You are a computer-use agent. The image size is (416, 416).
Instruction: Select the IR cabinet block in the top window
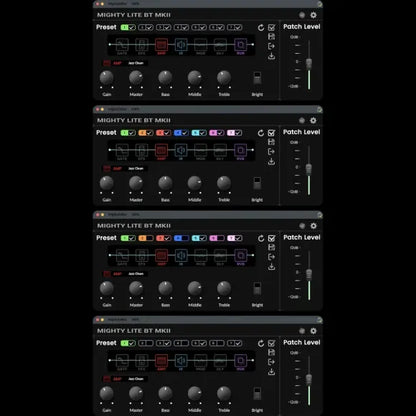(x=181, y=45)
